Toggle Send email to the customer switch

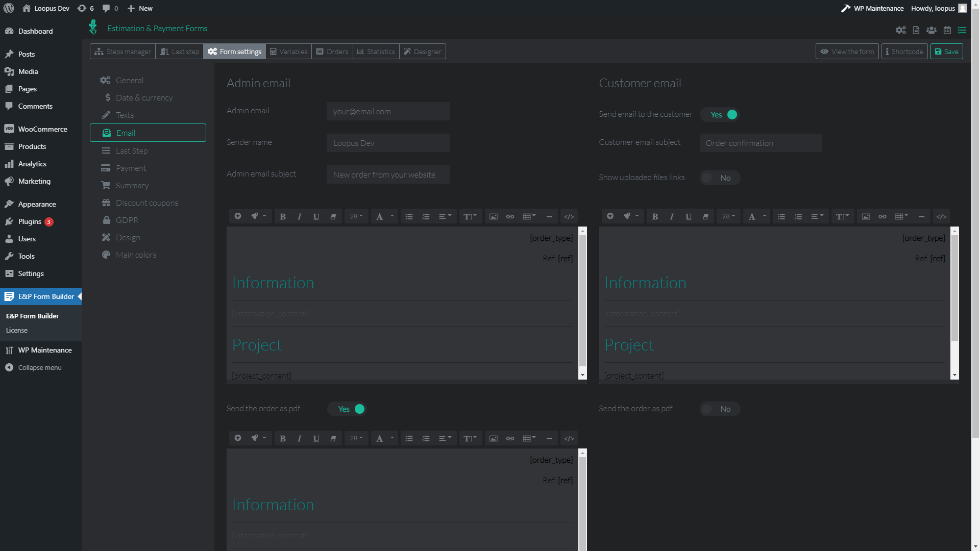tap(720, 115)
